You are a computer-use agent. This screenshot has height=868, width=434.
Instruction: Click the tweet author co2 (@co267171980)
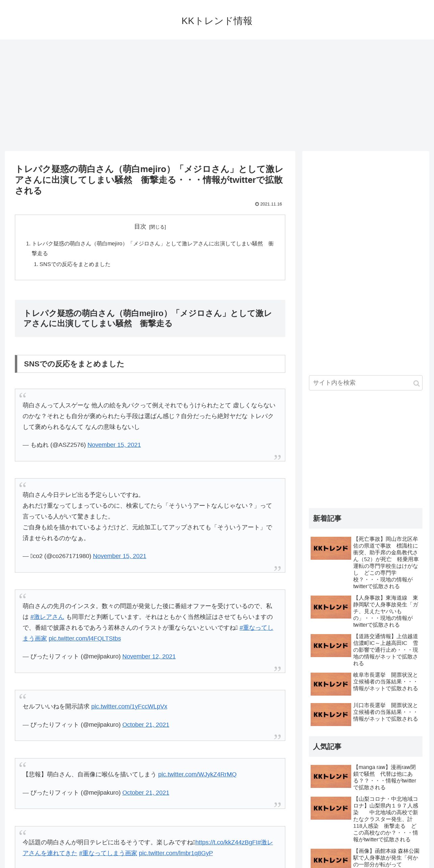click(61, 556)
